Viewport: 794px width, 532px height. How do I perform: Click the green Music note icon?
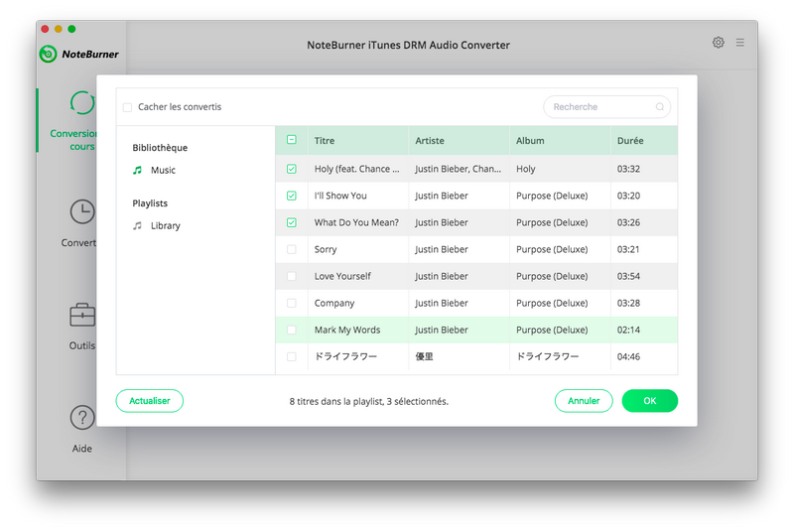137,170
